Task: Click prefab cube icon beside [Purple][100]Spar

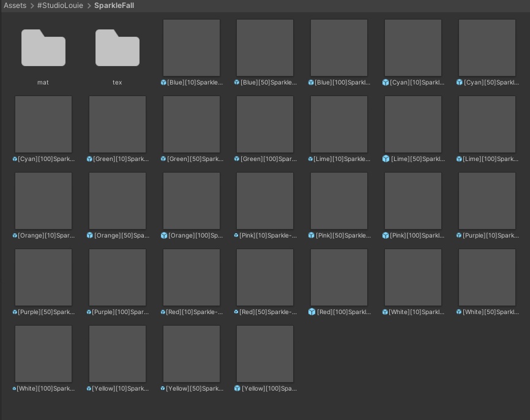Action: 89,312
